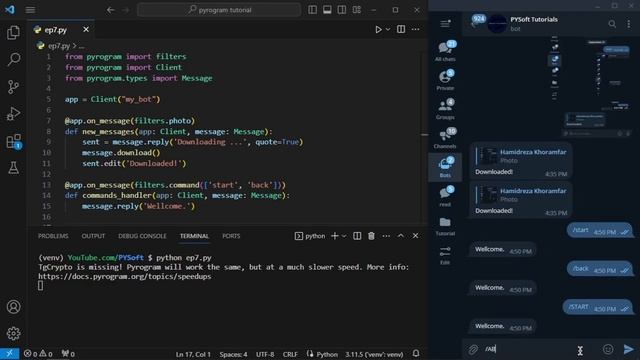Open the emoji picker in Telegram
This screenshot has height=360, width=640.
pyautogui.click(x=608, y=349)
